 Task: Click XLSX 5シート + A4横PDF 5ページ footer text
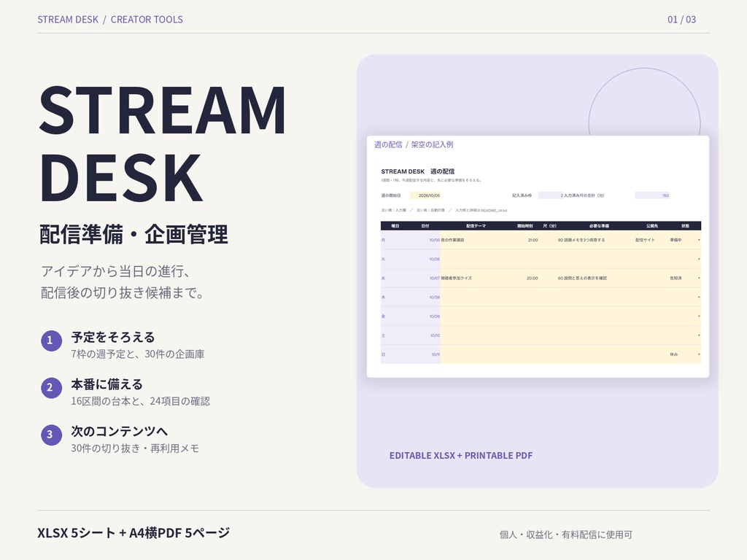pos(133,532)
